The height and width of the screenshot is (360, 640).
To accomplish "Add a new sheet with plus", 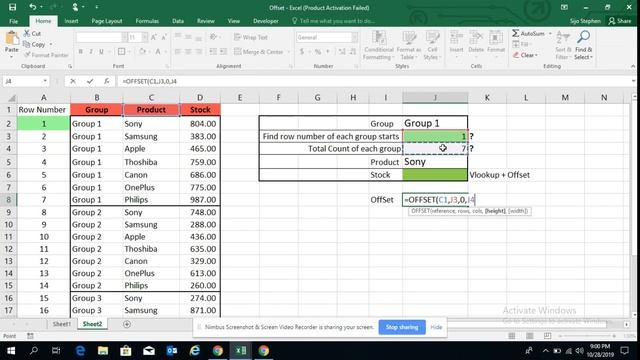I will (x=127, y=324).
